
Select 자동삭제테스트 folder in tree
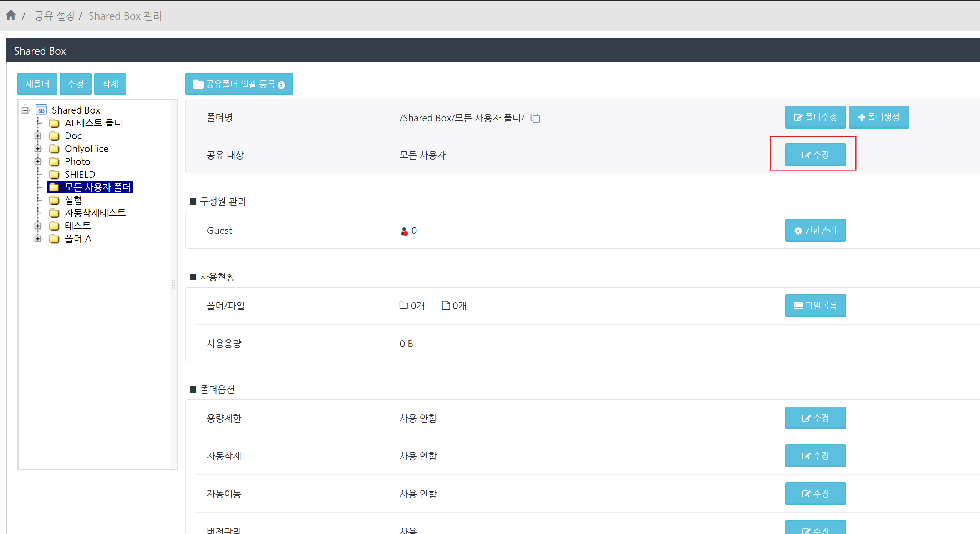[x=95, y=213]
